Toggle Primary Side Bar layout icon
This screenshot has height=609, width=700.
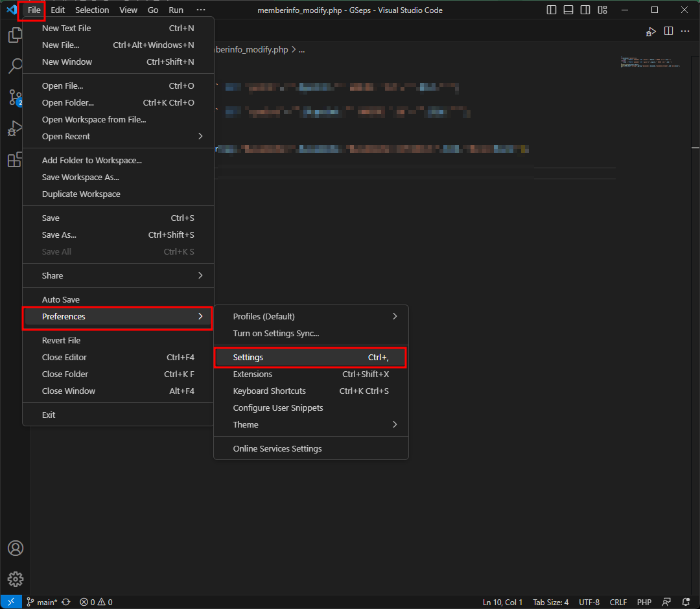click(552, 10)
